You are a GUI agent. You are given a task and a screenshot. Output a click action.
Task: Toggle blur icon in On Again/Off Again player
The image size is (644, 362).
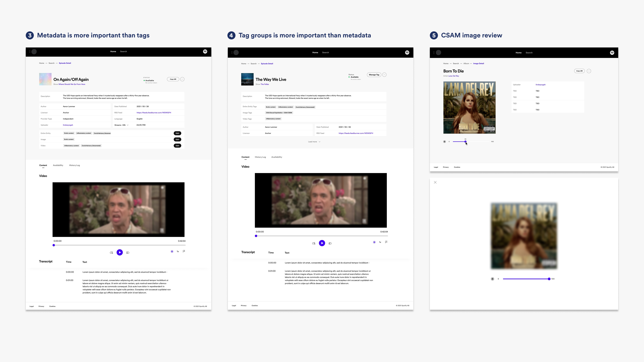pos(172,251)
